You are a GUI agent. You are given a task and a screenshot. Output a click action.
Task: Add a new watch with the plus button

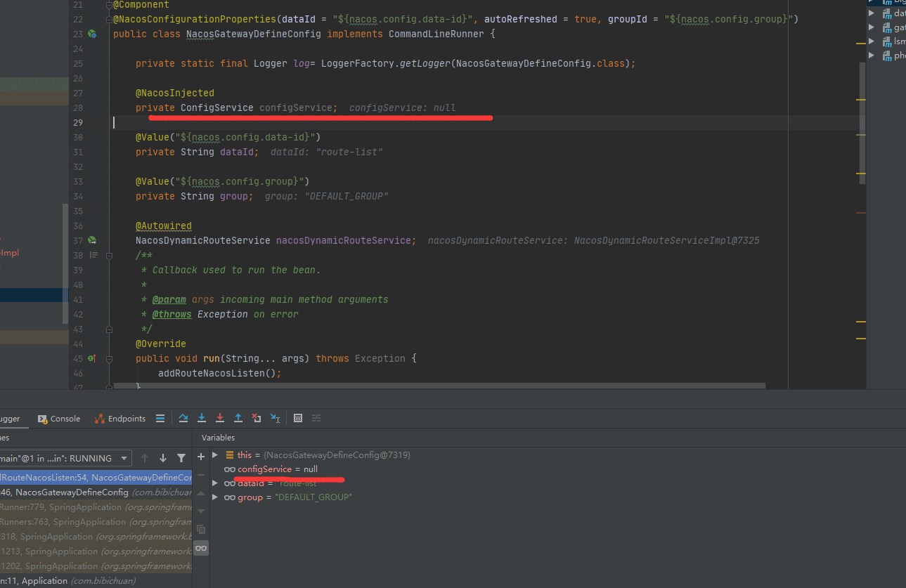201,457
